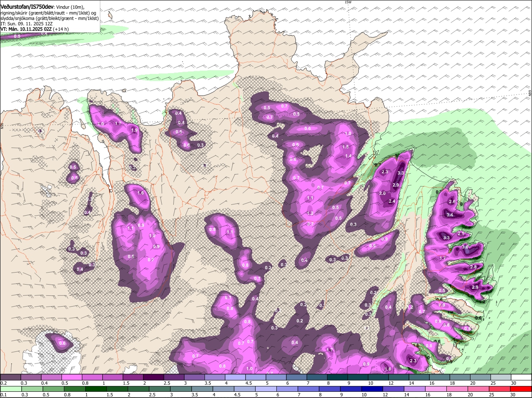
Task: Select the 3 swatch in the upper legend row
Action: click(195, 377)
